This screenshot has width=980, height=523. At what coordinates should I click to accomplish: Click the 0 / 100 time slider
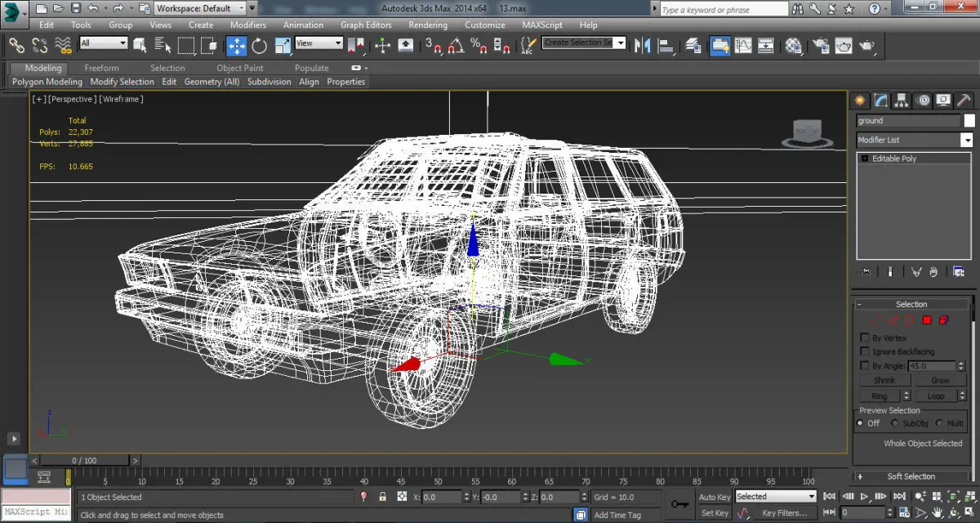pyautogui.click(x=84, y=461)
